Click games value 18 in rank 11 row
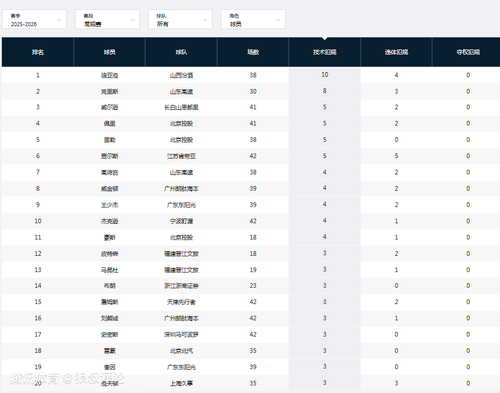The width and height of the screenshot is (500, 393). [253, 237]
